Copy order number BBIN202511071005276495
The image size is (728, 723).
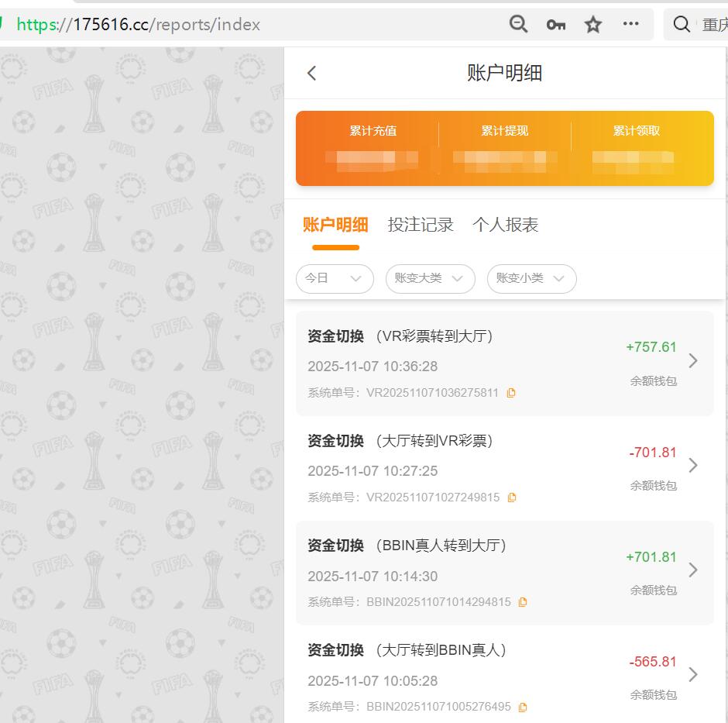point(523,707)
